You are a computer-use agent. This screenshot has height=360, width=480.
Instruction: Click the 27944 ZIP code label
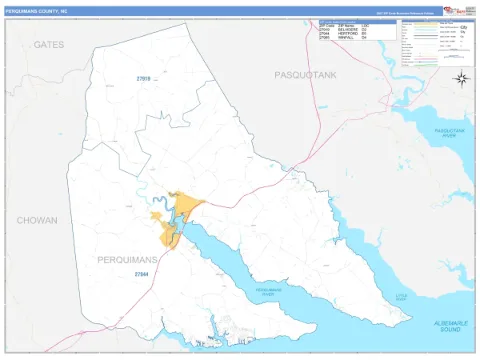tap(141, 274)
